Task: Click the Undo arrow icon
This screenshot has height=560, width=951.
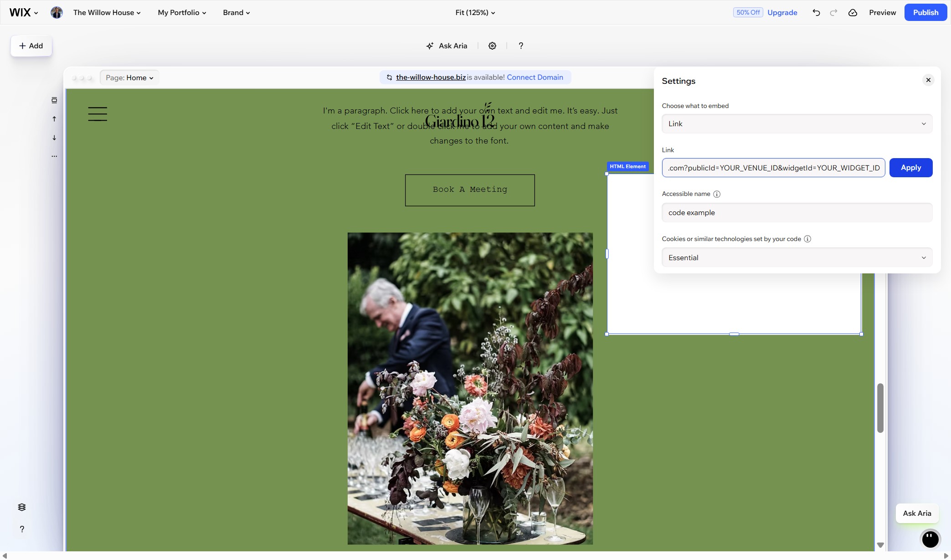Action: point(816,13)
